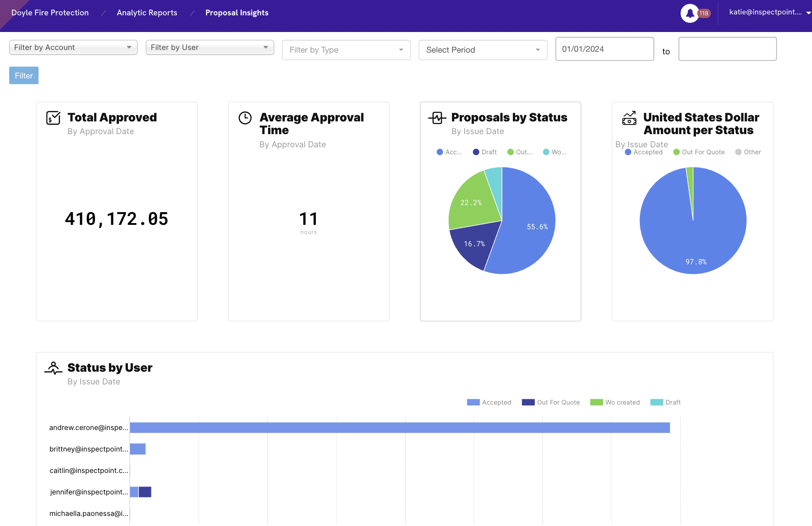
Task: Toggle Draft legend in Proposals by Status
Action: click(x=485, y=152)
